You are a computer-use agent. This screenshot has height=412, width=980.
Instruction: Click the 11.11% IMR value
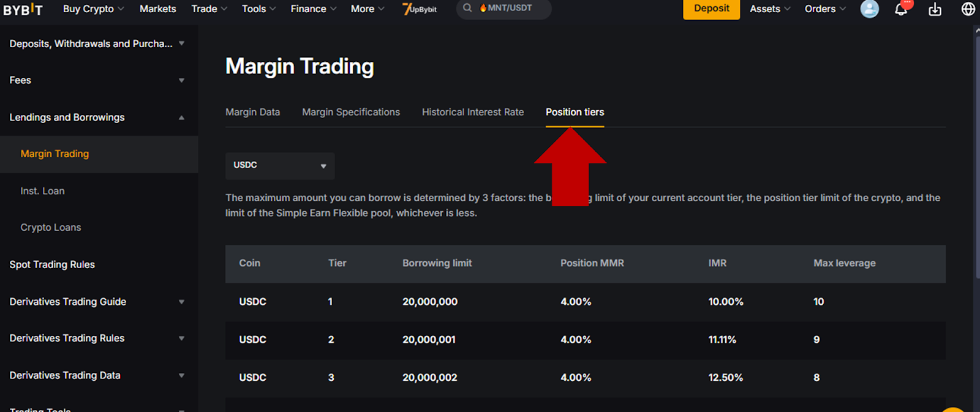pyautogui.click(x=722, y=340)
